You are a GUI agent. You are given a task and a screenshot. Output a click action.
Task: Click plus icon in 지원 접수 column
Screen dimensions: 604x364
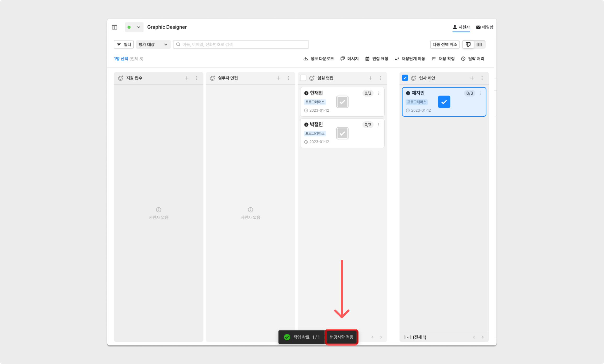pyautogui.click(x=187, y=78)
